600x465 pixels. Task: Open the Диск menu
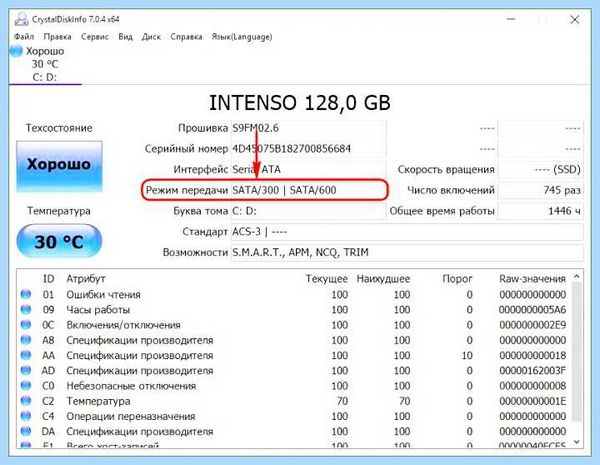tap(151, 37)
